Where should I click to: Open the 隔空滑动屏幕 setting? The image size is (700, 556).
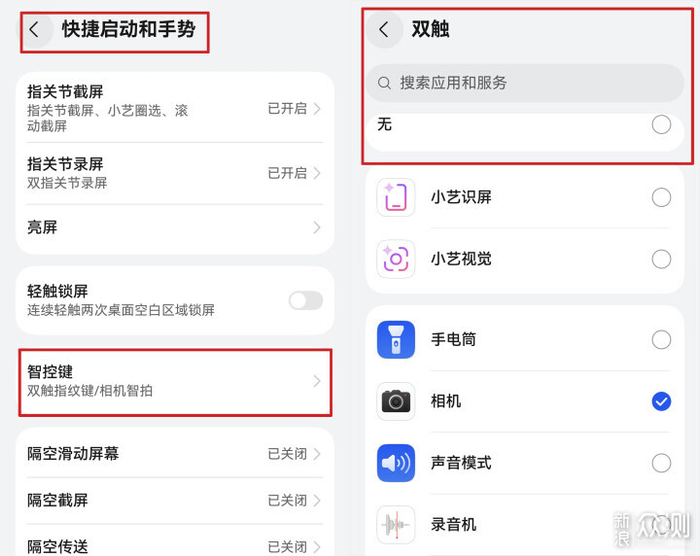click(175, 454)
